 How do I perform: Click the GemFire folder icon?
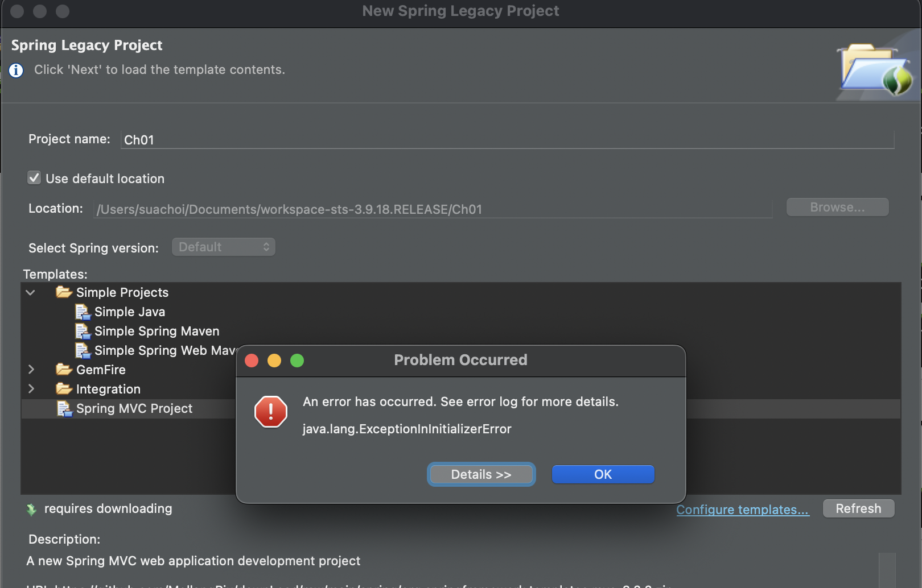64,370
